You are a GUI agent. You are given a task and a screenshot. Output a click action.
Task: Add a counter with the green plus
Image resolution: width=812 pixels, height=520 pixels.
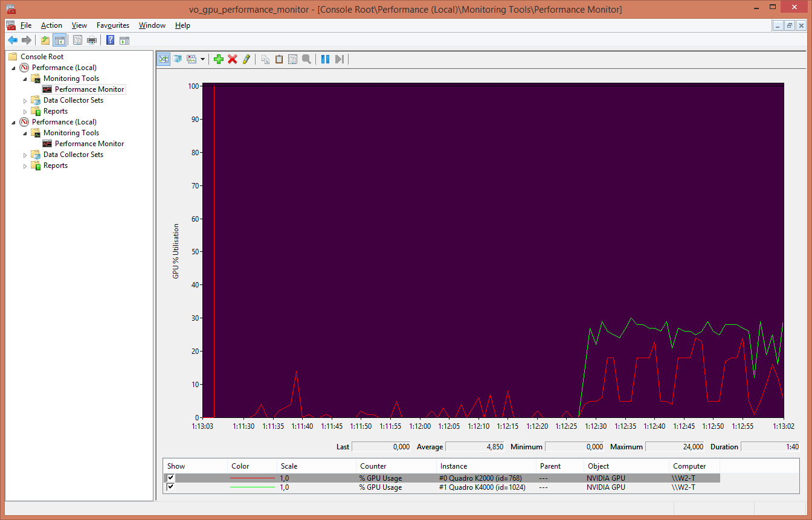tap(219, 59)
